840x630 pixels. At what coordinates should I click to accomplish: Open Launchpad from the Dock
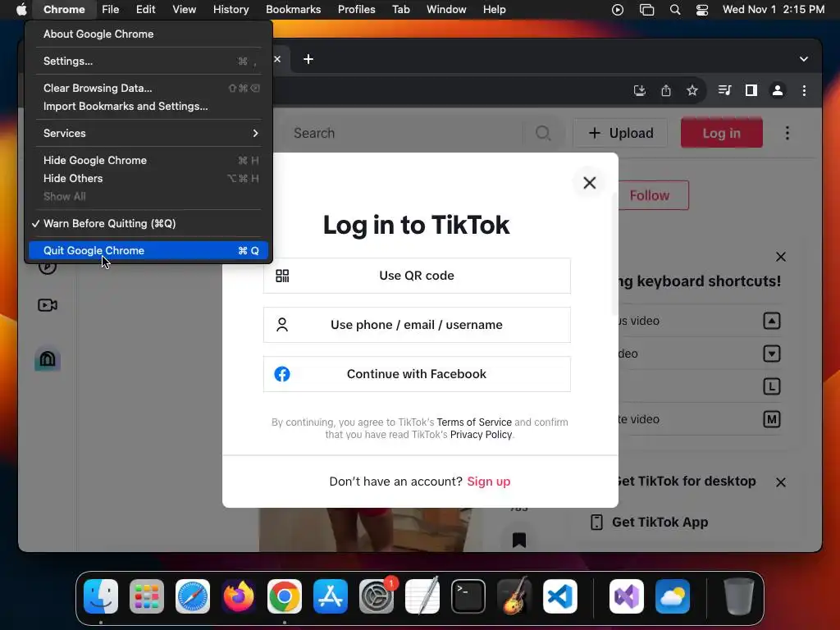tap(147, 596)
